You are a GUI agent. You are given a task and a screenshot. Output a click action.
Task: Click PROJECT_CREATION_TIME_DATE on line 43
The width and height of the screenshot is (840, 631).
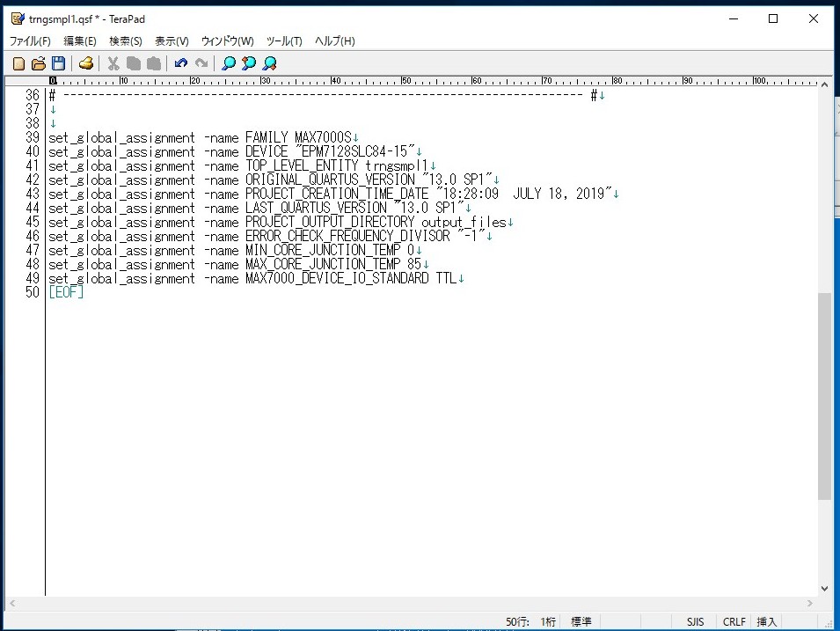click(x=337, y=194)
